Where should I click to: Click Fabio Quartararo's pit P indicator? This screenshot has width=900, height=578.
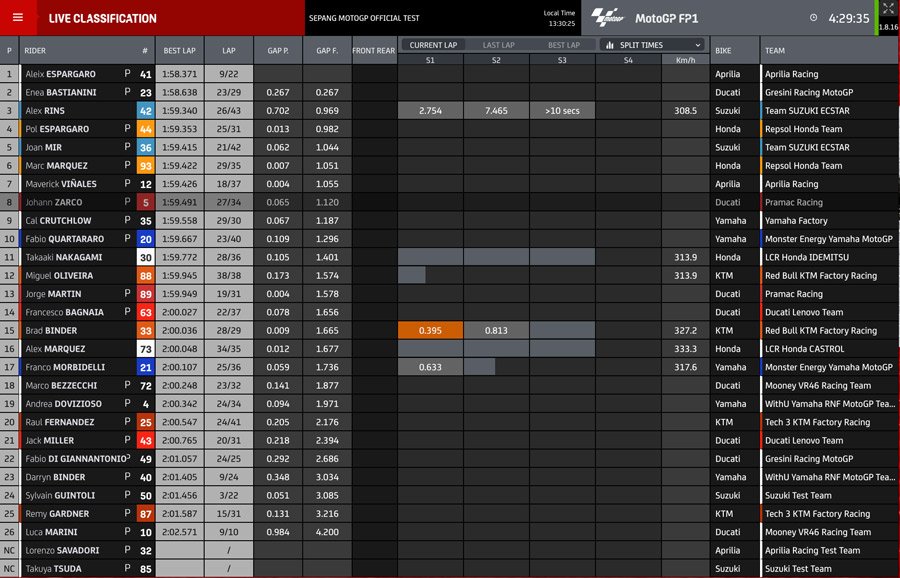pyautogui.click(x=127, y=239)
